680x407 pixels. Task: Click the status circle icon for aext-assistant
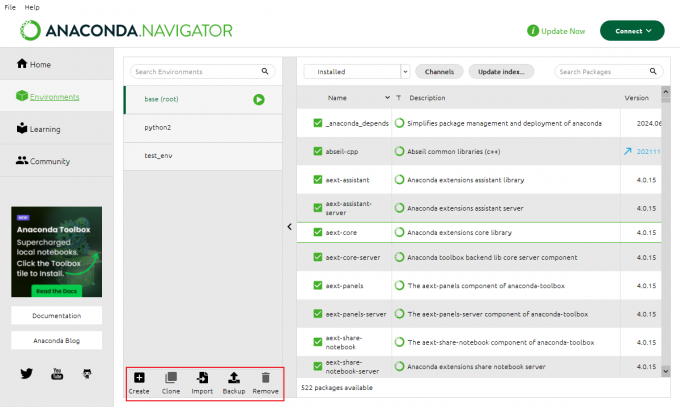tap(399, 180)
